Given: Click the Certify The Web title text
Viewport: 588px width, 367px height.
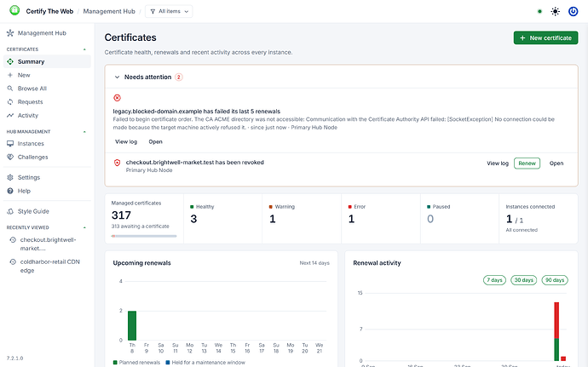Looking at the screenshot, I should (x=49, y=11).
